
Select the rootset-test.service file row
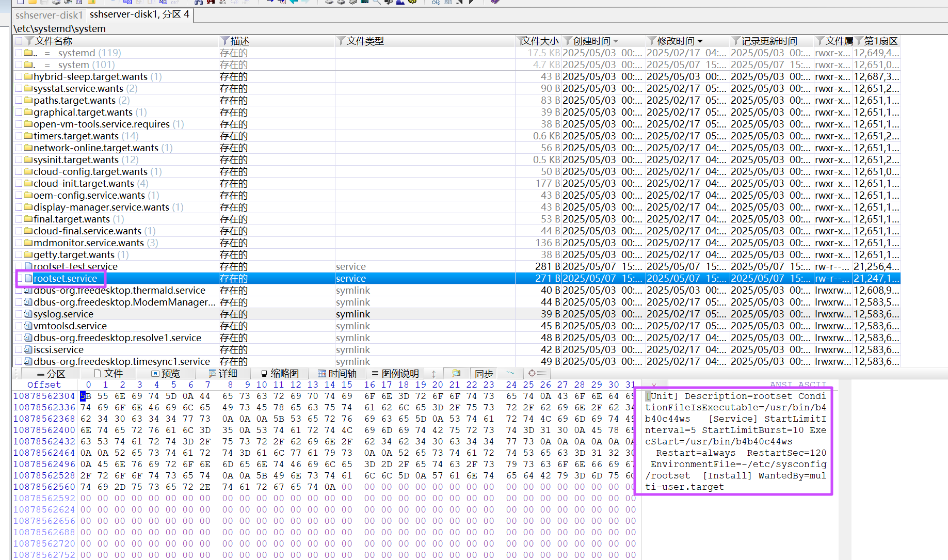(75, 267)
